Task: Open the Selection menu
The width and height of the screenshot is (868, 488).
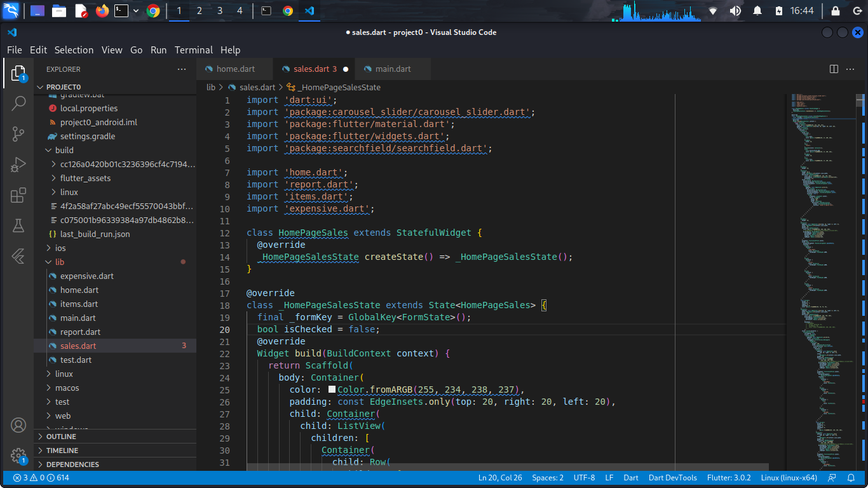Action: (x=74, y=50)
